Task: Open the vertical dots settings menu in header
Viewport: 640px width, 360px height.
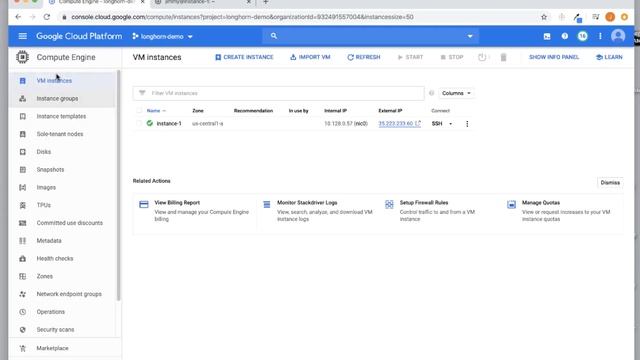Action: [x=600, y=36]
